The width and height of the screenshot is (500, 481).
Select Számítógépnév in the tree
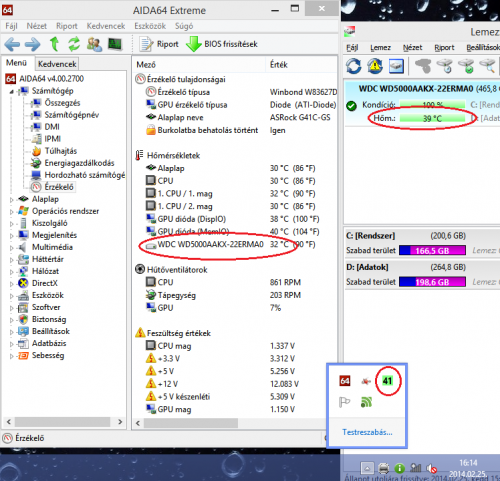[72, 115]
